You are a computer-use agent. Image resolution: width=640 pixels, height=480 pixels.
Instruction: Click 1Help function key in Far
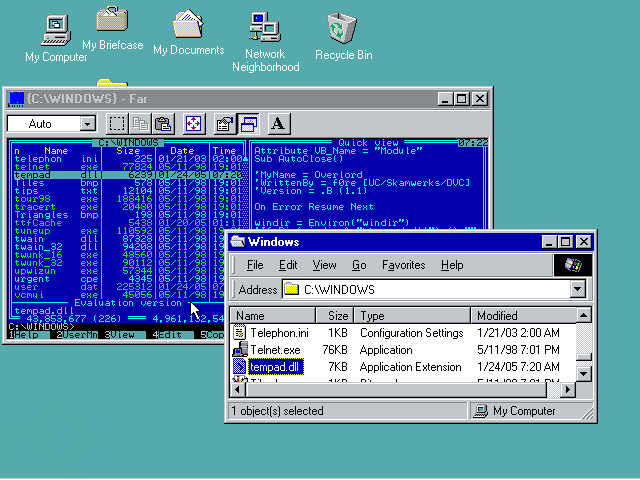click(x=27, y=335)
